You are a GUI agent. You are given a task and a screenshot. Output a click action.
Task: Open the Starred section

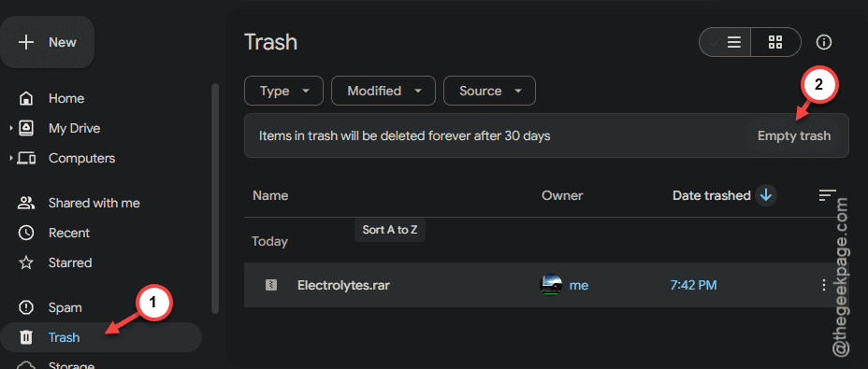point(70,263)
